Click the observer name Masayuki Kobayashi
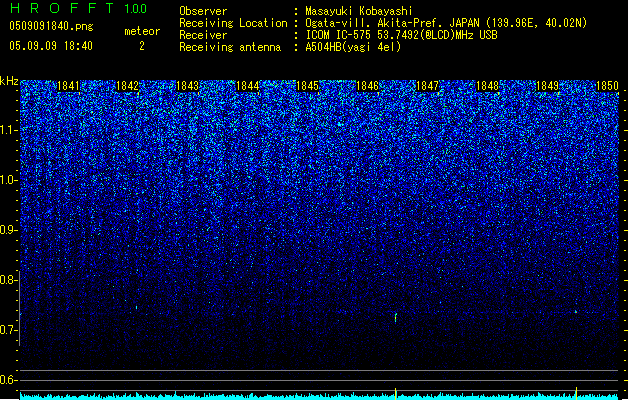 click(359, 11)
